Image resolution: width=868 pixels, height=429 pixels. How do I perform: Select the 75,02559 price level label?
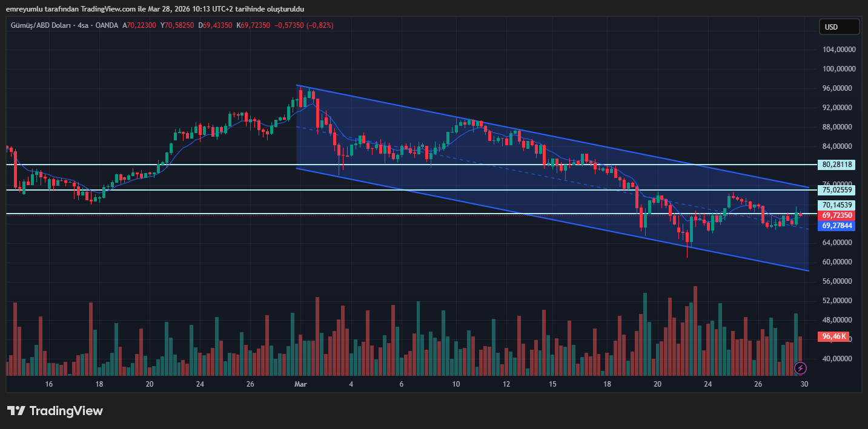tap(837, 190)
